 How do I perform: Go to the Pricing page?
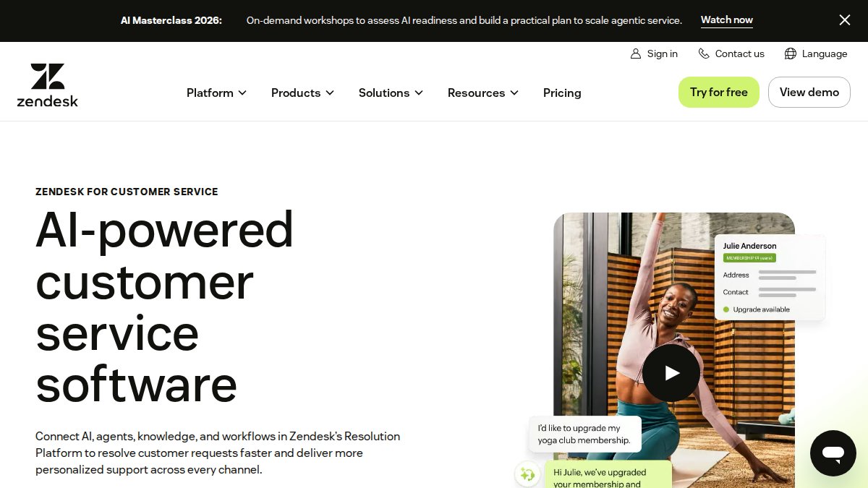click(x=562, y=93)
